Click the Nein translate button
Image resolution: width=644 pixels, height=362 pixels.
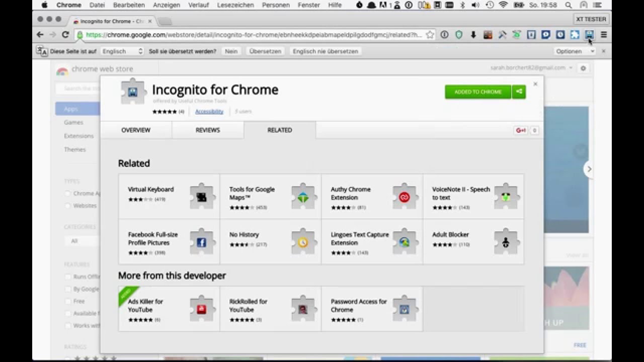pyautogui.click(x=231, y=51)
